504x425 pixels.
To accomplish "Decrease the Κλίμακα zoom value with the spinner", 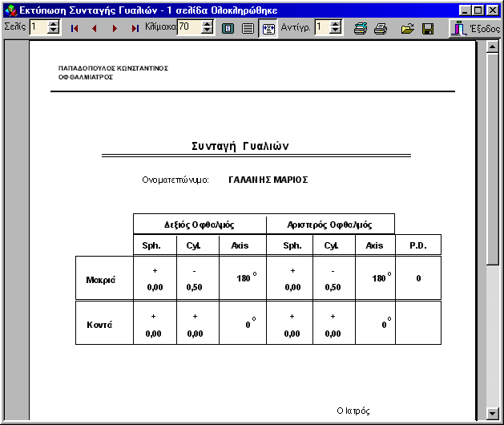I will click(208, 31).
